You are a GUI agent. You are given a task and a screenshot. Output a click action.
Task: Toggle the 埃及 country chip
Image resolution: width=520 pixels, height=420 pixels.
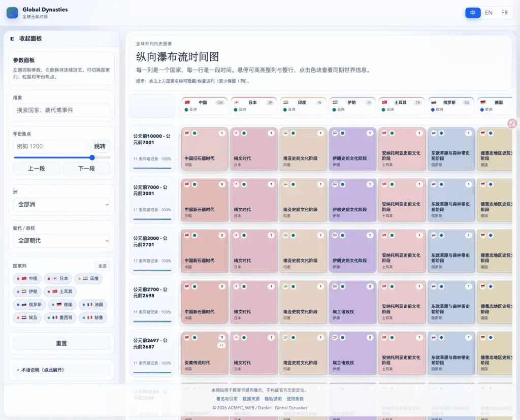pos(27,317)
